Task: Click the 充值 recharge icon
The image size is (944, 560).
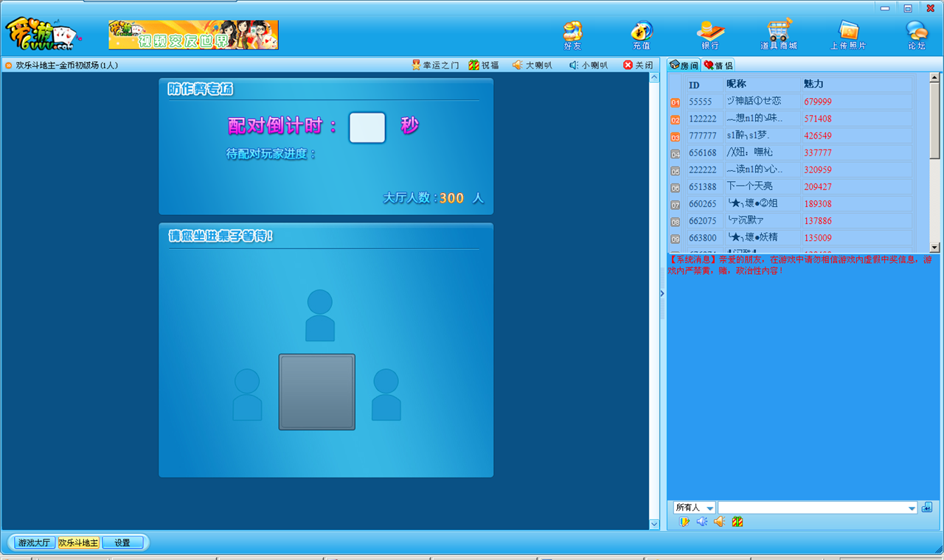Action: [x=641, y=34]
